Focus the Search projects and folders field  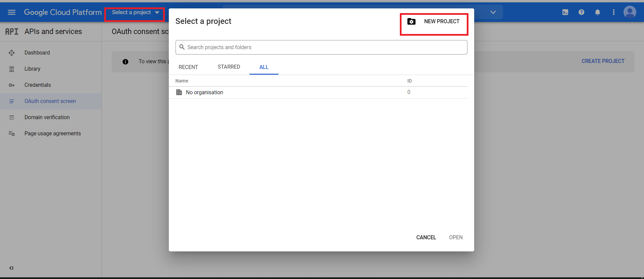321,47
